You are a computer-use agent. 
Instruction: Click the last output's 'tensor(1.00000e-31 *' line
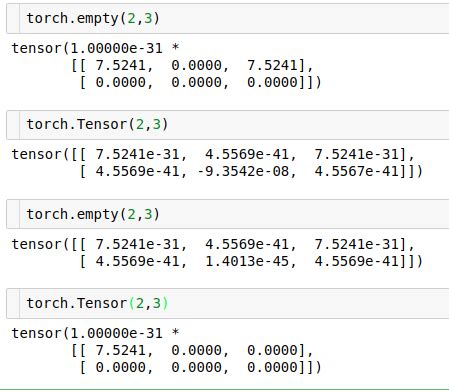(96, 333)
